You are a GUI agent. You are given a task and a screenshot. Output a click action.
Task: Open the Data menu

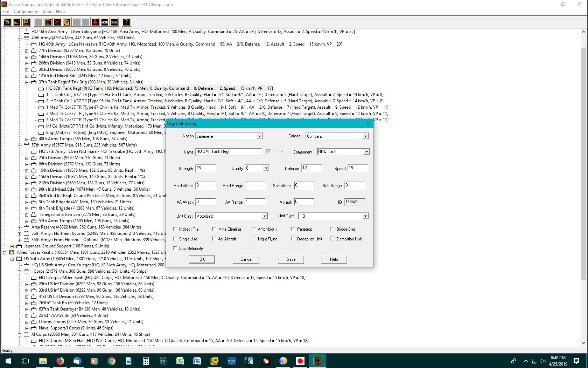tap(47, 12)
